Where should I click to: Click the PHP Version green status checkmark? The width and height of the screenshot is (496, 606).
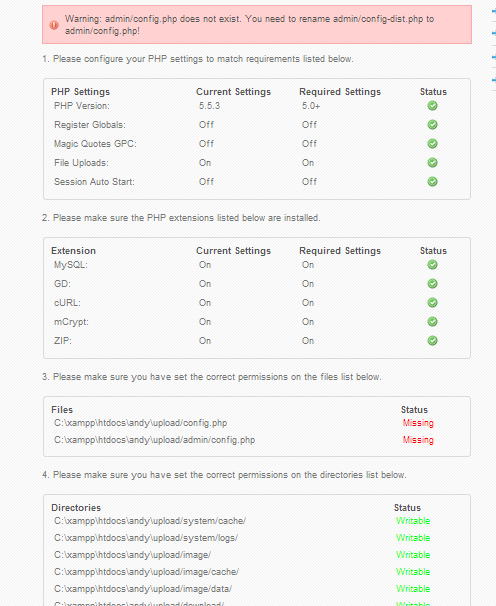pyautogui.click(x=432, y=106)
